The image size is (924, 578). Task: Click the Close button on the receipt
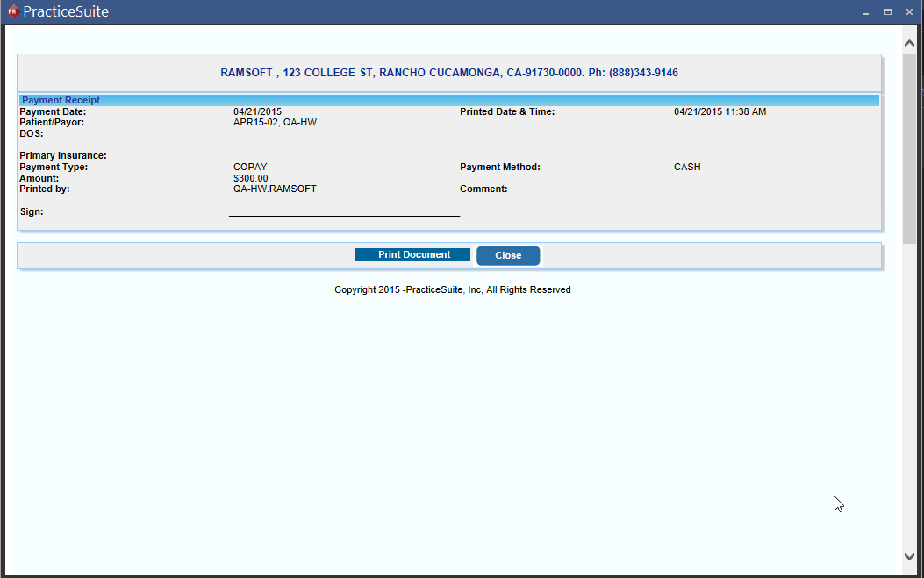(x=508, y=254)
